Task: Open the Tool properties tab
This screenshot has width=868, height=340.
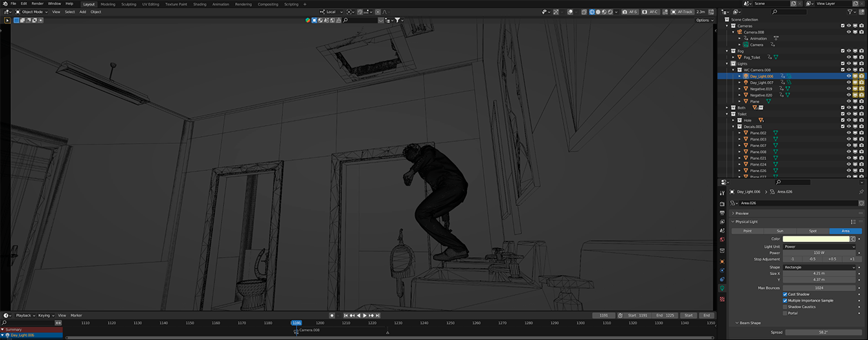Action: pos(722,193)
